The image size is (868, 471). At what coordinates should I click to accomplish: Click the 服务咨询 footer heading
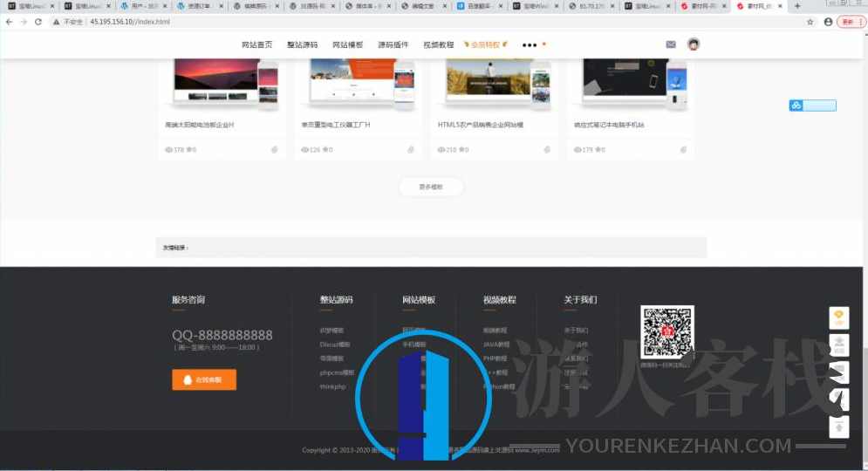click(188, 299)
